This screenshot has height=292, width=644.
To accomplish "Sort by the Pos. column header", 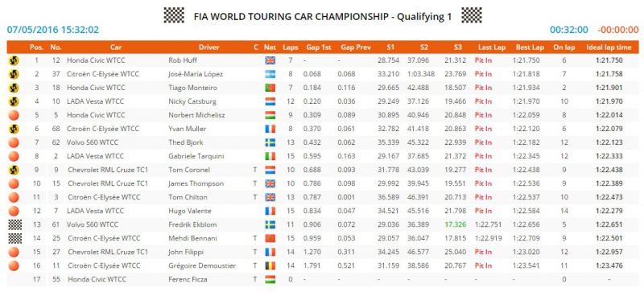I will point(37,47).
